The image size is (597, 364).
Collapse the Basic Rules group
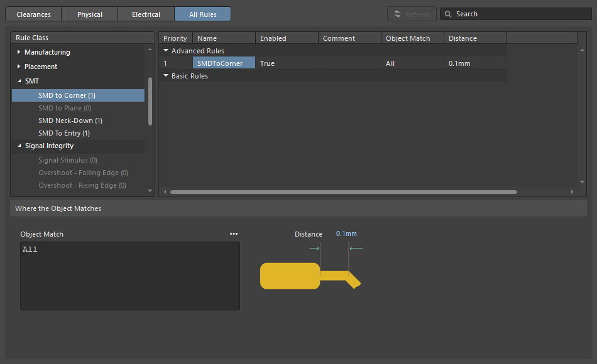(166, 76)
